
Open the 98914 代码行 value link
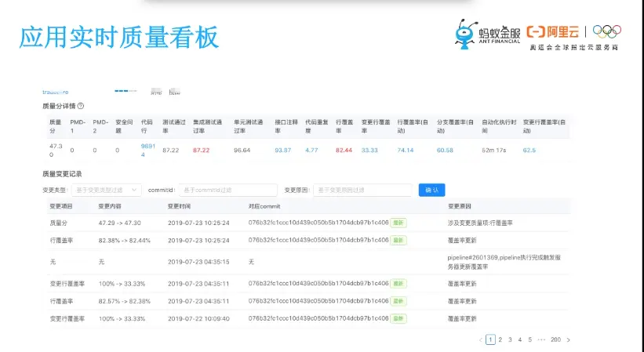[x=147, y=151]
